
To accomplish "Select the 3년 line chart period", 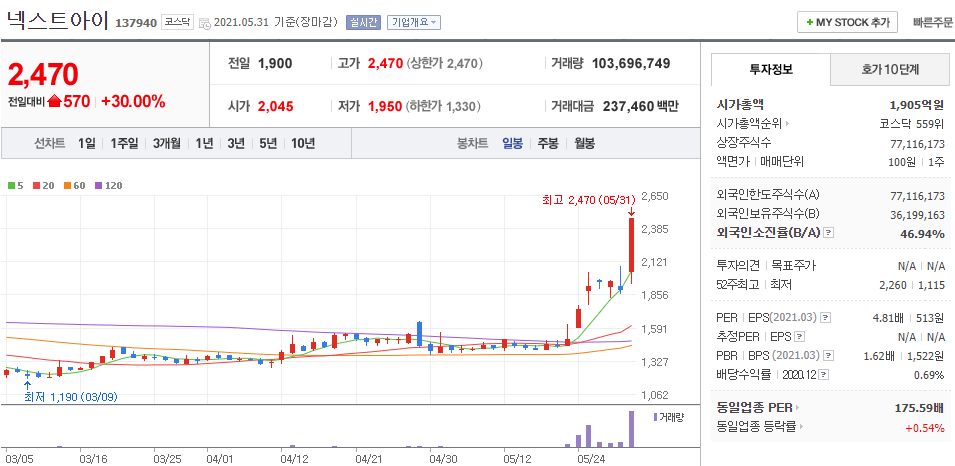I will pyautogui.click(x=236, y=144).
